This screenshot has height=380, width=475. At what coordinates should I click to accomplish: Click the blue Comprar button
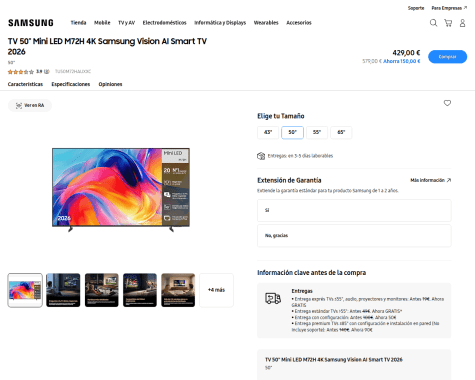point(447,57)
